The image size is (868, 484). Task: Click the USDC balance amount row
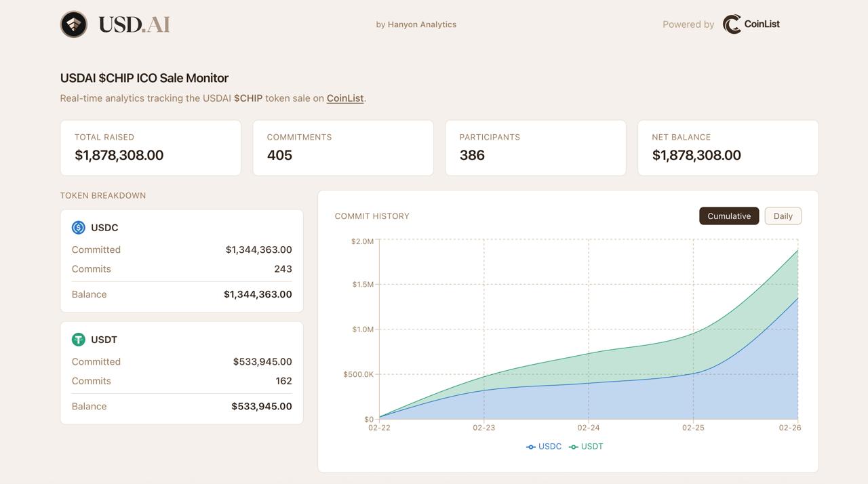point(182,294)
